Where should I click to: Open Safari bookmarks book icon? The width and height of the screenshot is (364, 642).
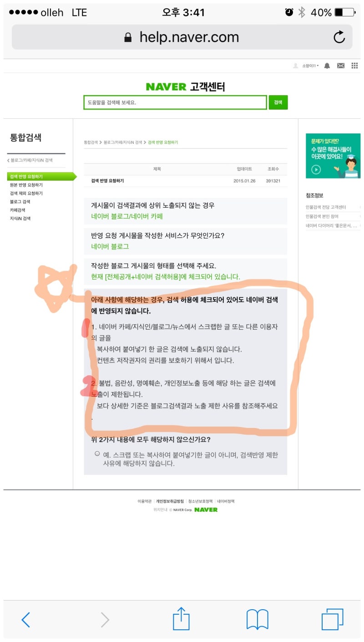pyautogui.click(x=257, y=620)
